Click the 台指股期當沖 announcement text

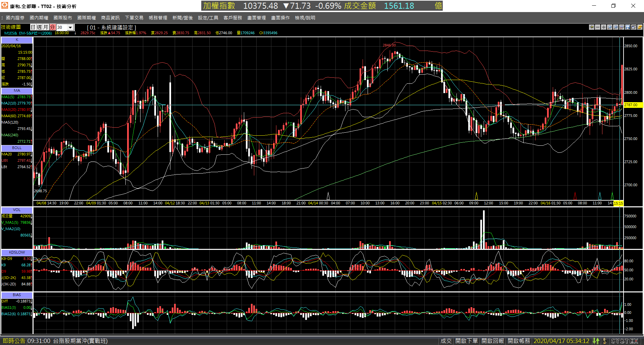point(80,341)
